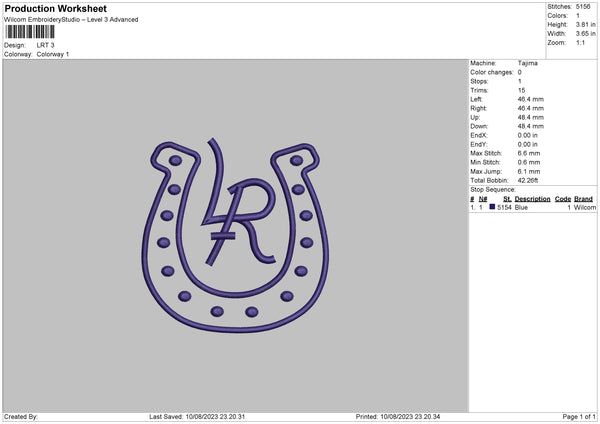The width and height of the screenshot is (600, 424).
Task: Click the horseshoe embroidery design preview
Action: (235, 235)
